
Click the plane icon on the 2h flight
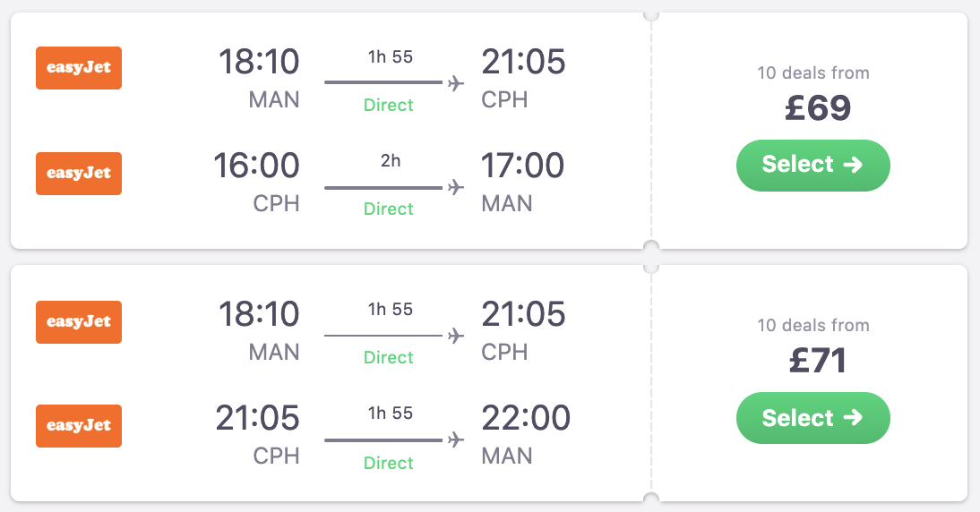coord(456,187)
